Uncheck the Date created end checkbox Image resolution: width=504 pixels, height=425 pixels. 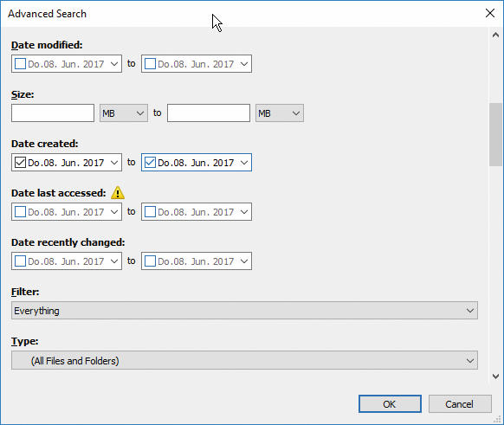point(150,162)
